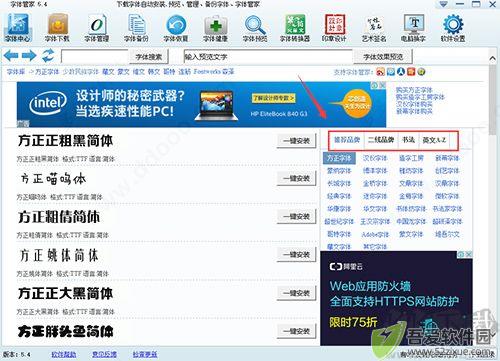The image size is (500, 361).
Task: Install 方正粗倩简体 with 一键安装
Action: [x=296, y=217]
